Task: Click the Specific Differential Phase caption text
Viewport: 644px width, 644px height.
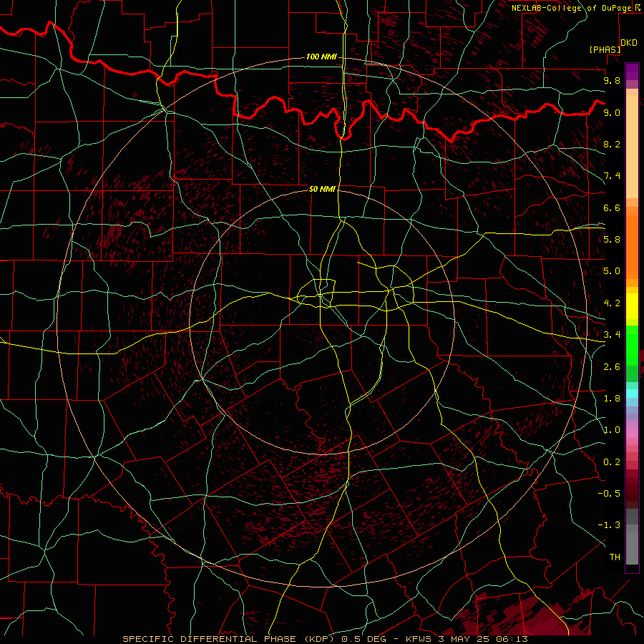Action: click(x=325, y=639)
